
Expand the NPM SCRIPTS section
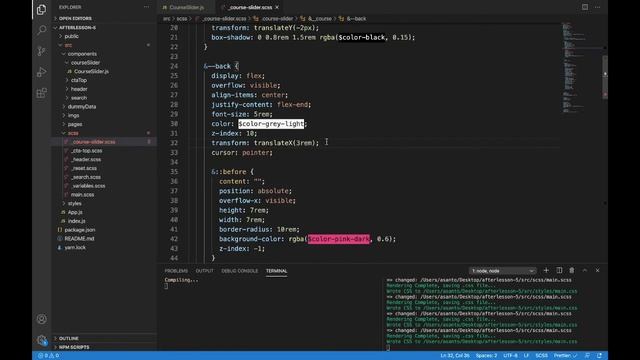73,347
